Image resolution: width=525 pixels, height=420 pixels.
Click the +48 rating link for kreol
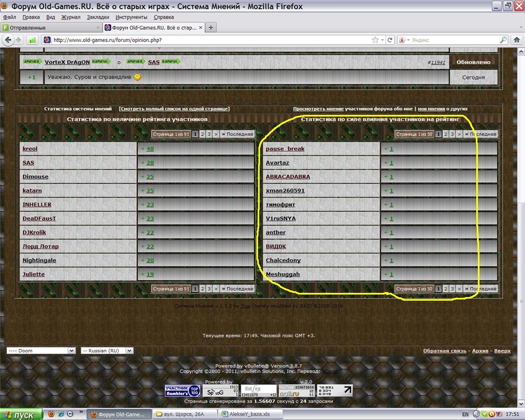click(150, 149)
